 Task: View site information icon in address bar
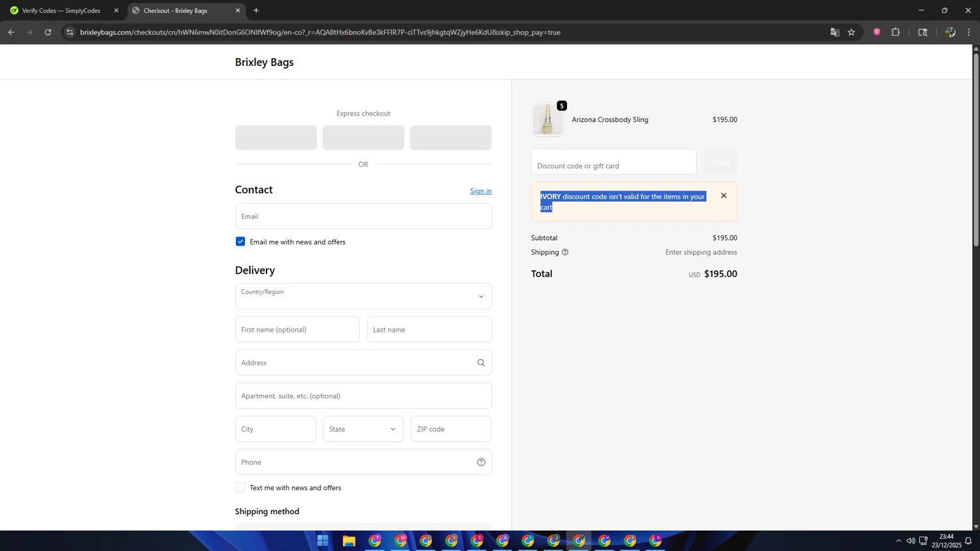click(x=70, y=32)
